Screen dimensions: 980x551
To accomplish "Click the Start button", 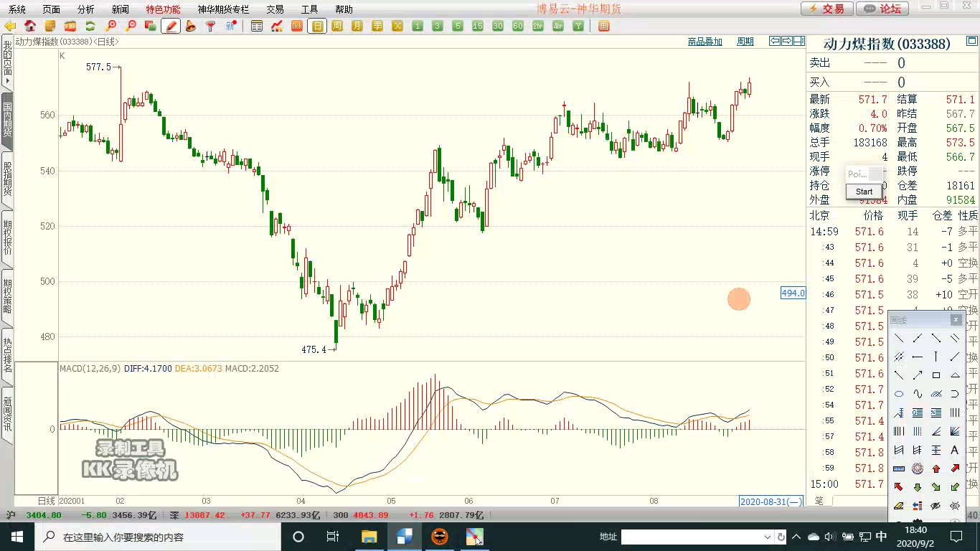I will point(864,192).
